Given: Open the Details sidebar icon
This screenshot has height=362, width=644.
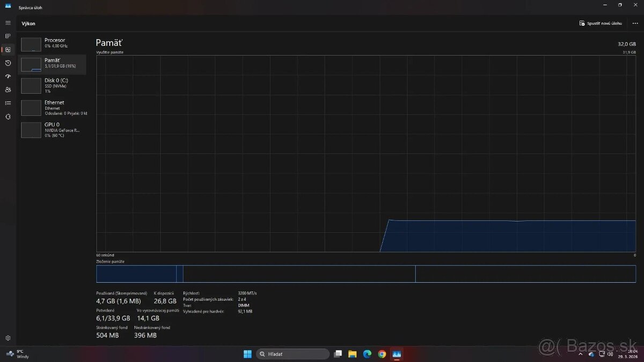Looking at the screenshot, I should point(8,103).
